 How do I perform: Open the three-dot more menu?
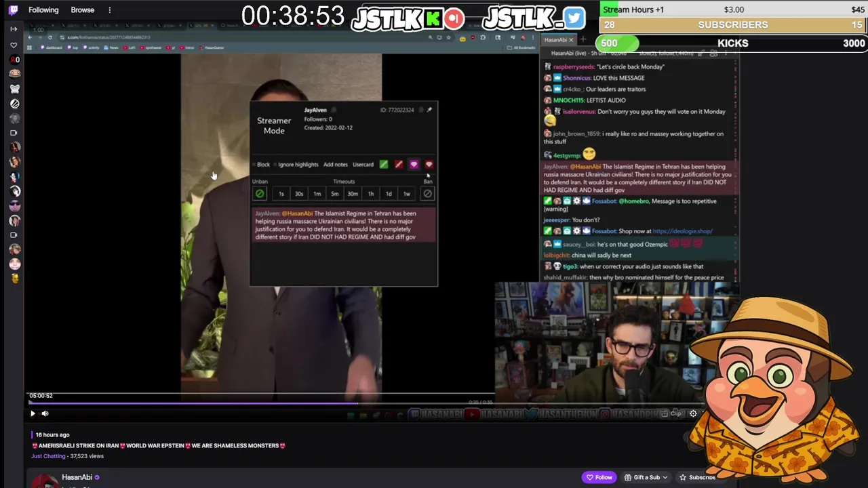click(x=109, y=10)
